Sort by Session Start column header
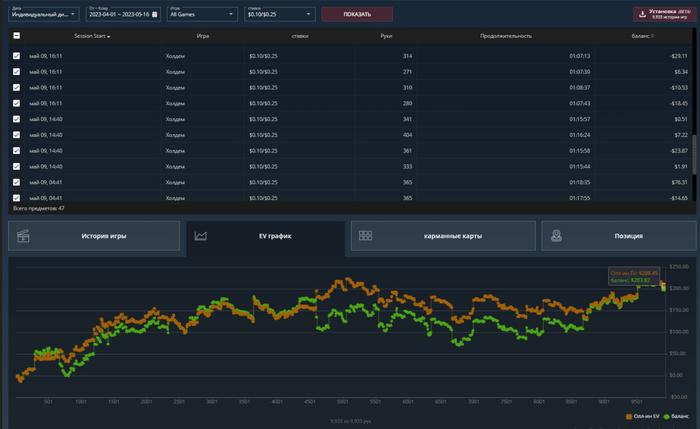This screenshot has height=429, width=700. click(x=92, y=36)
